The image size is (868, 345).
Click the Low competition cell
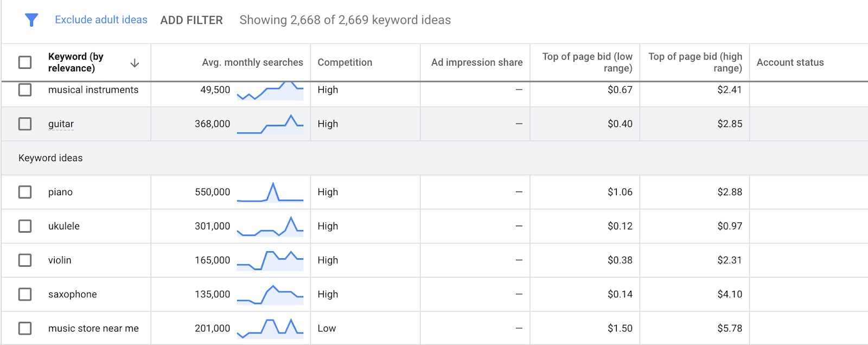327,328
